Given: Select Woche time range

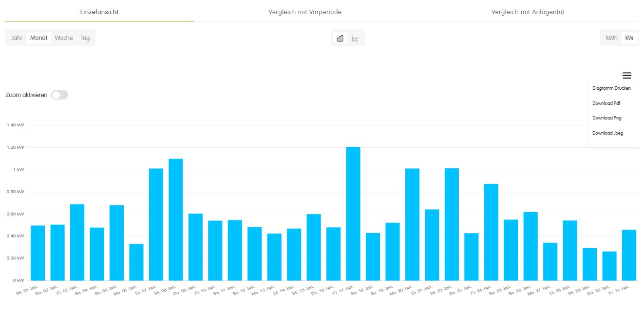Looking at the screenshot, I should (x=64, y=38).
